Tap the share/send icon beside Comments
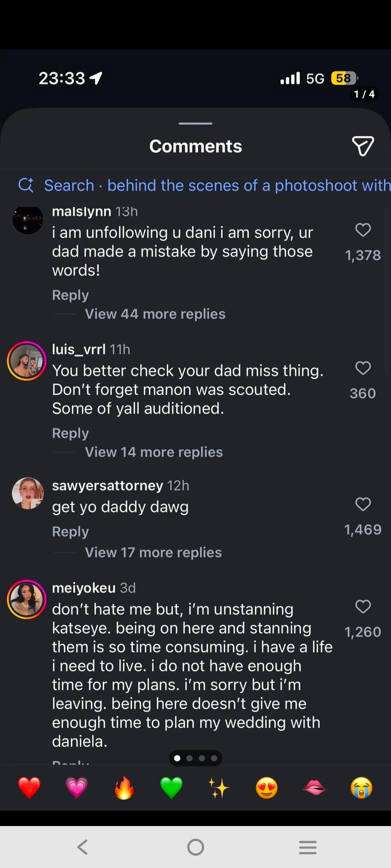Image resolution: width=391 pixels, height=868 pixels. [363, 146]
